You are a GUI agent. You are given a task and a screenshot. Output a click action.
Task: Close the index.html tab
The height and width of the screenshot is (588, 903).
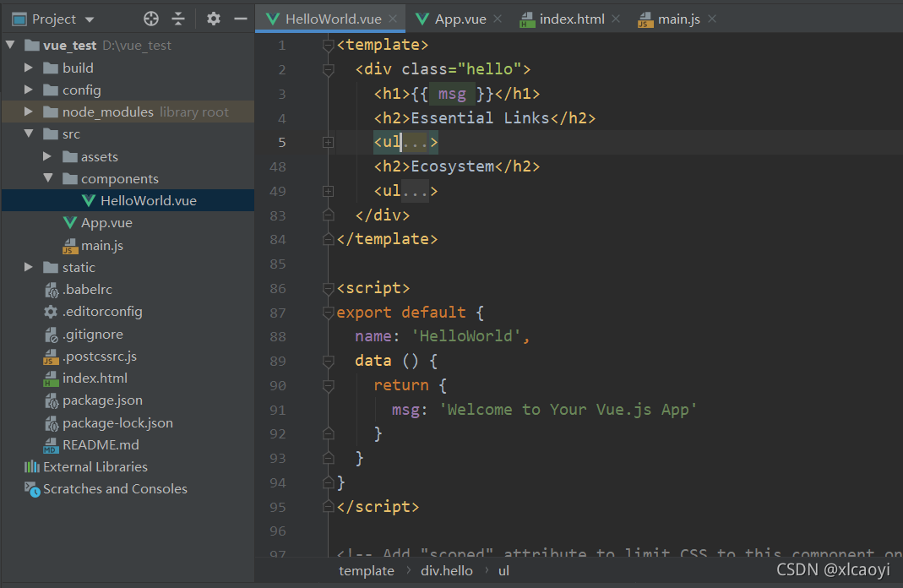click(616, 19)
